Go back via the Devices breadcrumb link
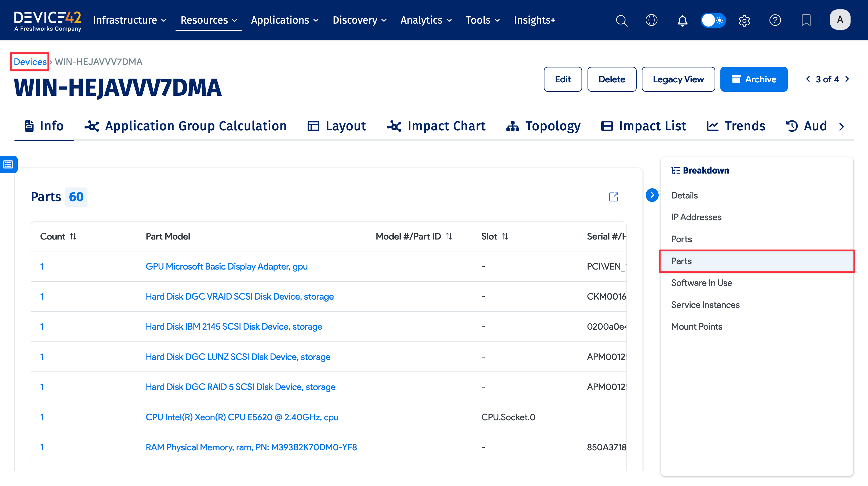The image size is (868, 486). pyautogui.click(x=30, y=62)
